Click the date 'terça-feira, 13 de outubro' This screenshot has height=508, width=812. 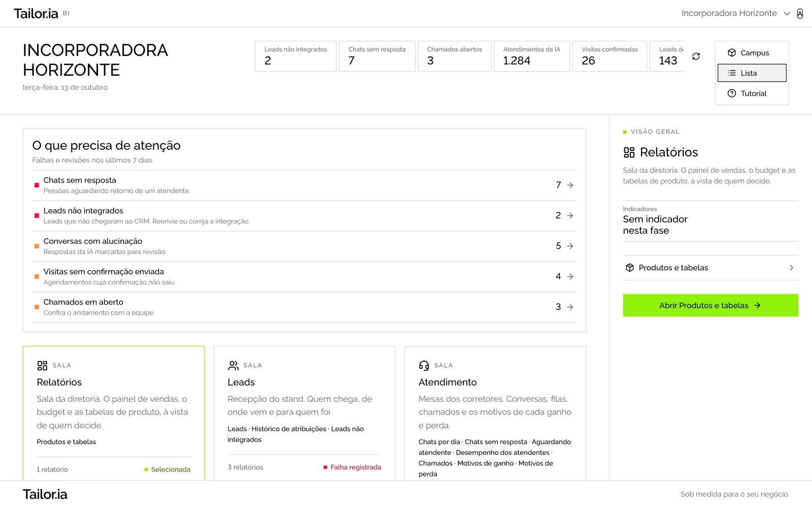pyautogui.click(x=65, y=87)
